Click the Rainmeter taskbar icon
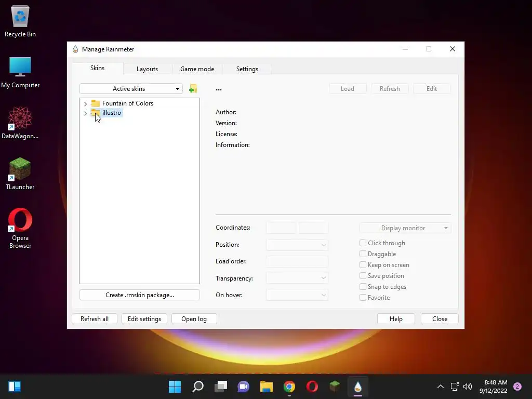Screen dimensions: 532x399 pyautogui.click(x=357, y=387)
